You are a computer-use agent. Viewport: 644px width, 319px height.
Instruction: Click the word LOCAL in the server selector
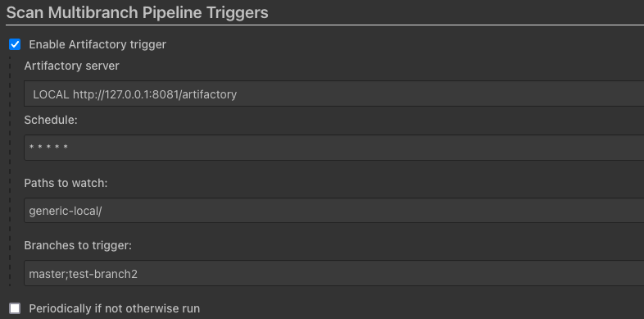51,94
